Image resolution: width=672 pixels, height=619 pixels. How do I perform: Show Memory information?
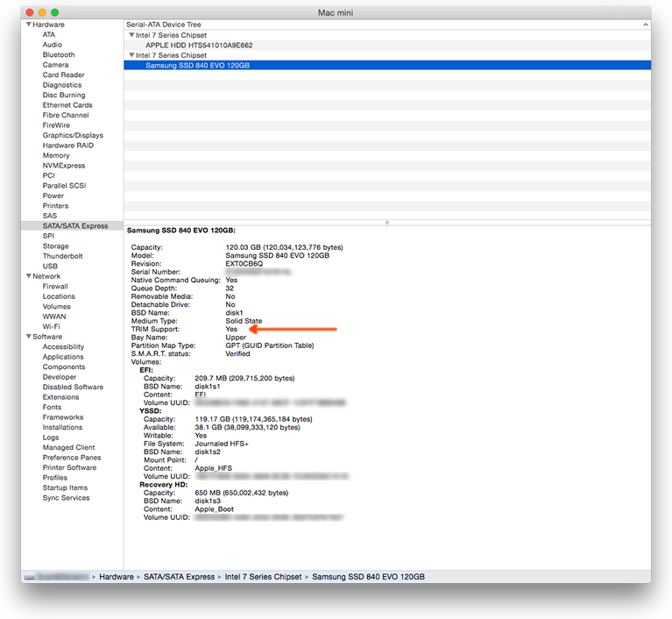[x=56, y=155]
